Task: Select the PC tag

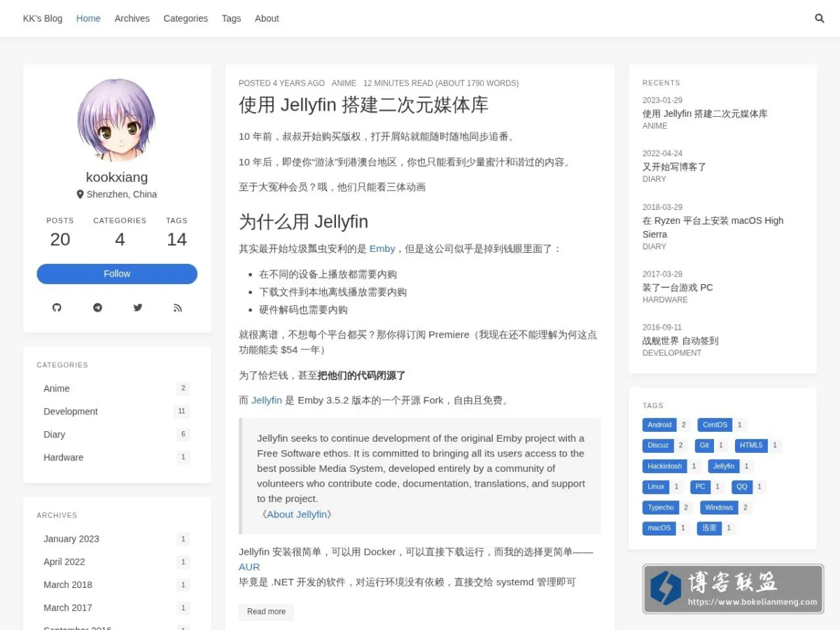Action: tap(700, 486)
